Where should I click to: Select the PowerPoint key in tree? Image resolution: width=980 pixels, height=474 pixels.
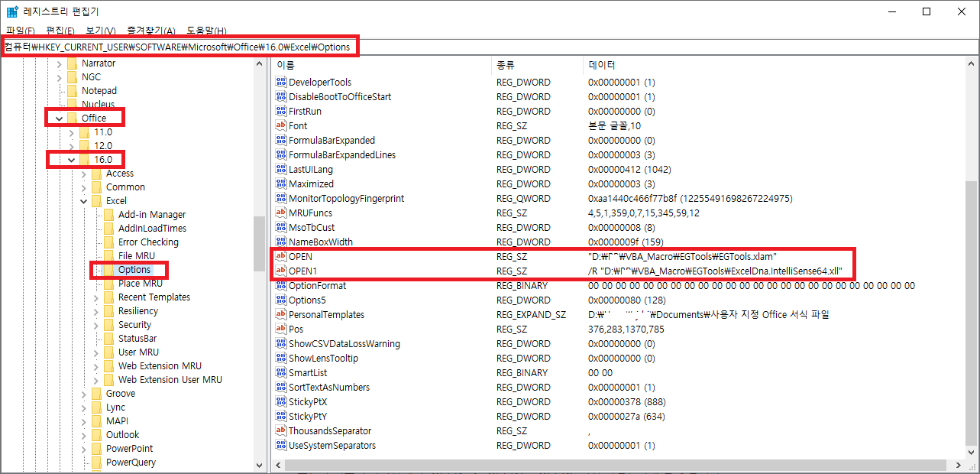pyautogui.click(x=129, y=449)
